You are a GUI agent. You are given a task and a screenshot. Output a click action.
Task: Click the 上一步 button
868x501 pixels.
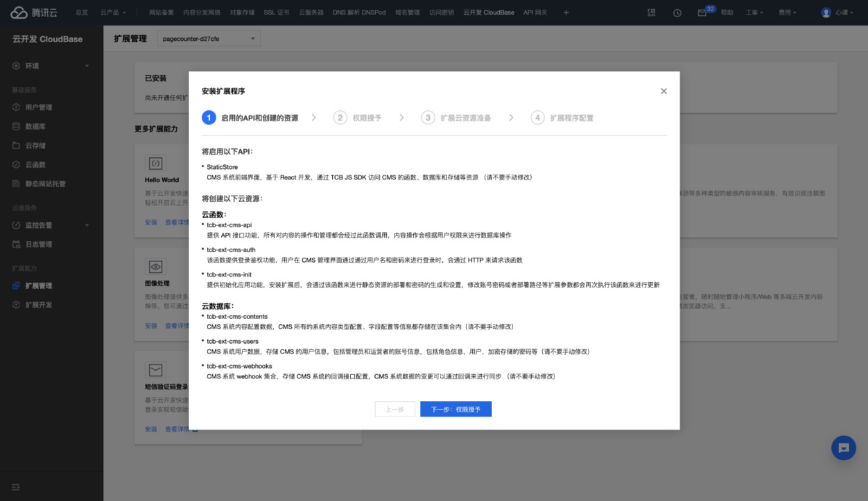(395, 409)
